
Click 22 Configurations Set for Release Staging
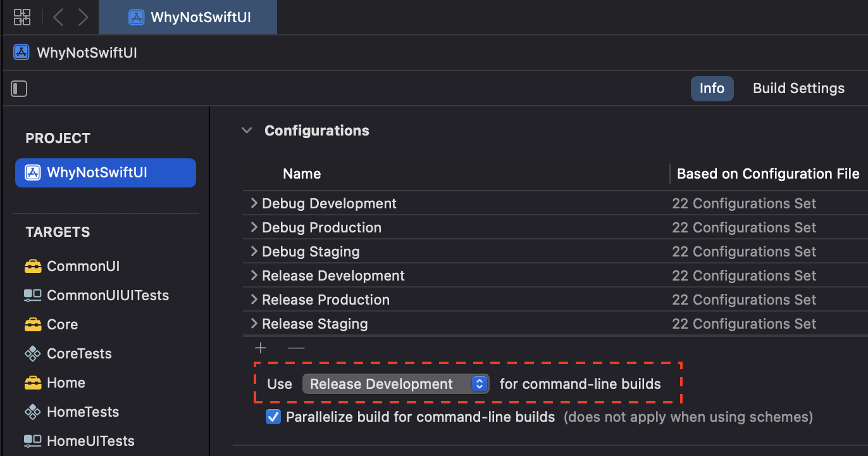tap(744, 324)
